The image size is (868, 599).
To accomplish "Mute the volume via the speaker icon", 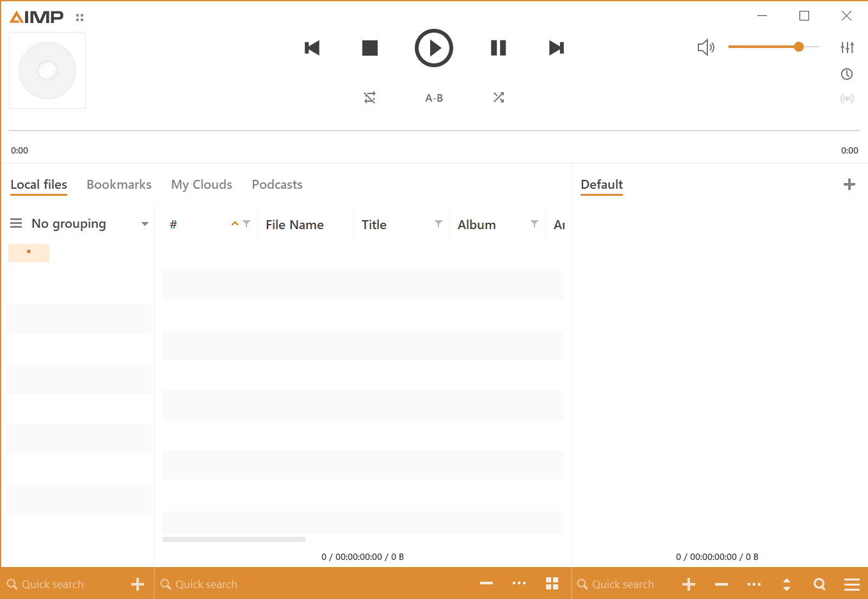I will 706,47.
